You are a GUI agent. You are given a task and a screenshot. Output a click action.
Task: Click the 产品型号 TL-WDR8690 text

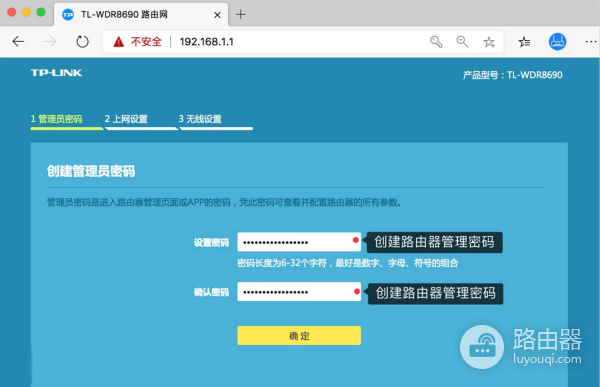pos(512,75)
